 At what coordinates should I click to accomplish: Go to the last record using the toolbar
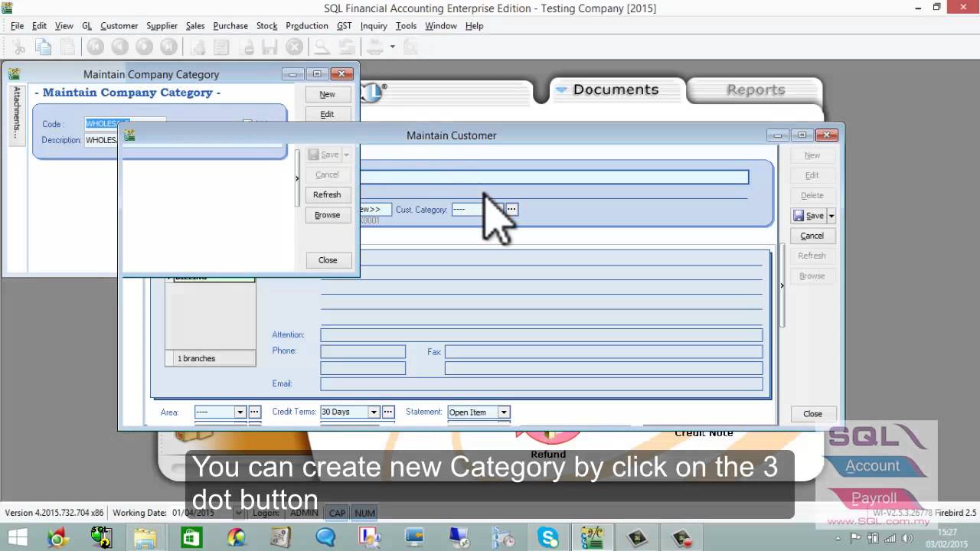tap(168, 47)
